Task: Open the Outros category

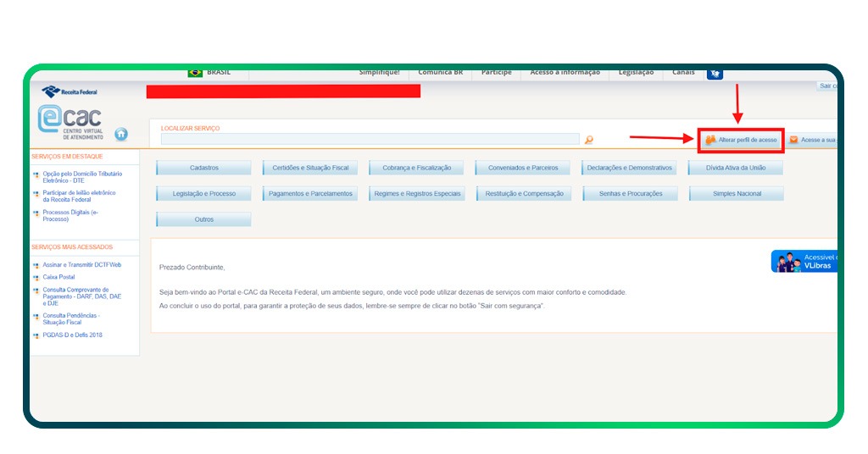Action: (x=204, y=219)
